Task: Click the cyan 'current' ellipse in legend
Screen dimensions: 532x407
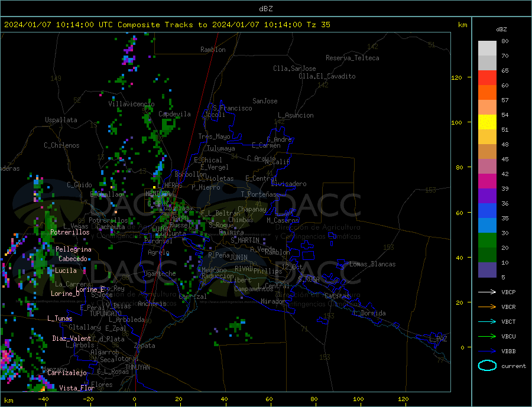Action: (x=487, y=366)
